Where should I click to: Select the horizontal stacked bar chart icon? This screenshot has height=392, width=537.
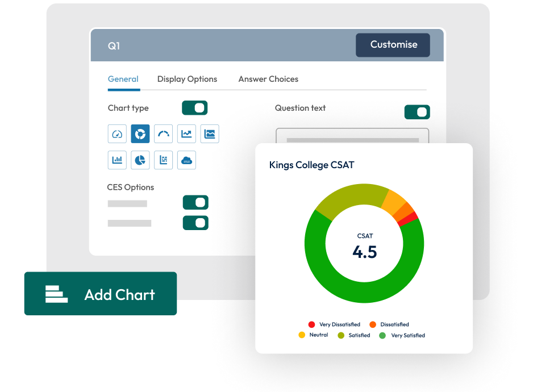click(x=164, y=160)
